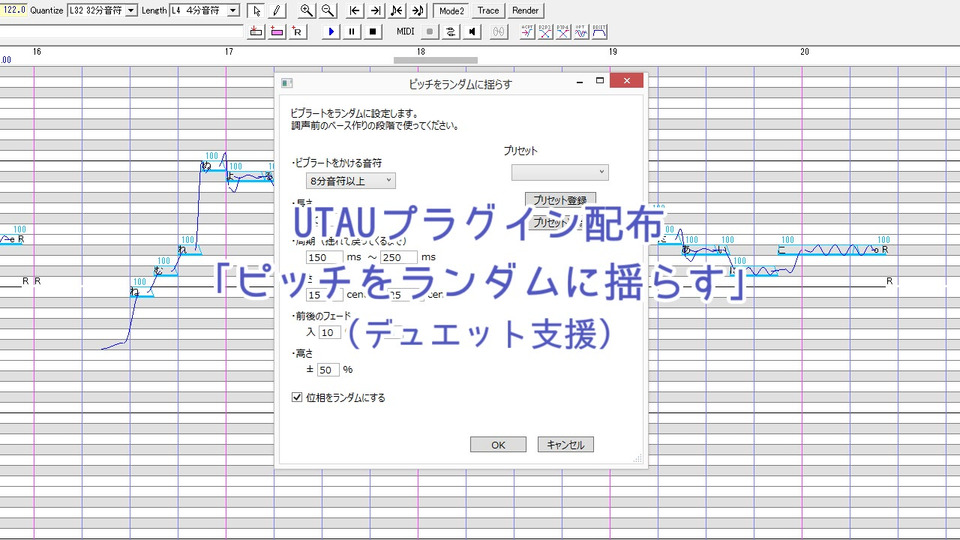Toggle the Mode2 button
This screenshot has width=960, height=540.
451,10
